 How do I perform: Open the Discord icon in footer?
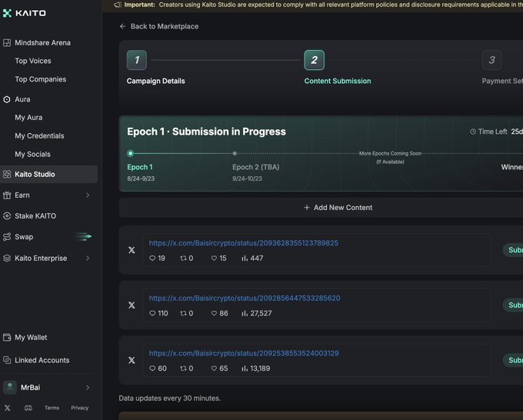(28, 408)
